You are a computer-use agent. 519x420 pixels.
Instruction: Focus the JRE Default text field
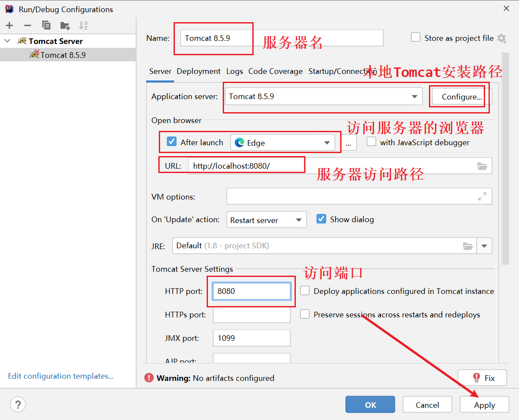(325, 246)
